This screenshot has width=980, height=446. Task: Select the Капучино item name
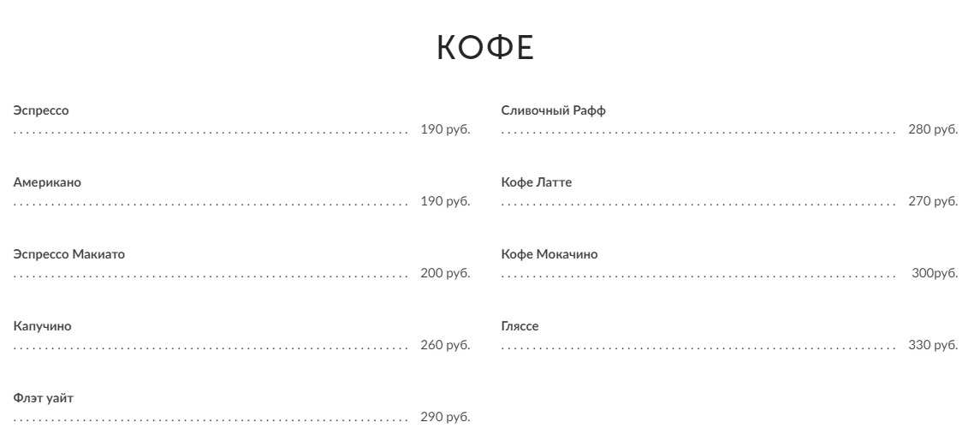point(43,326)
